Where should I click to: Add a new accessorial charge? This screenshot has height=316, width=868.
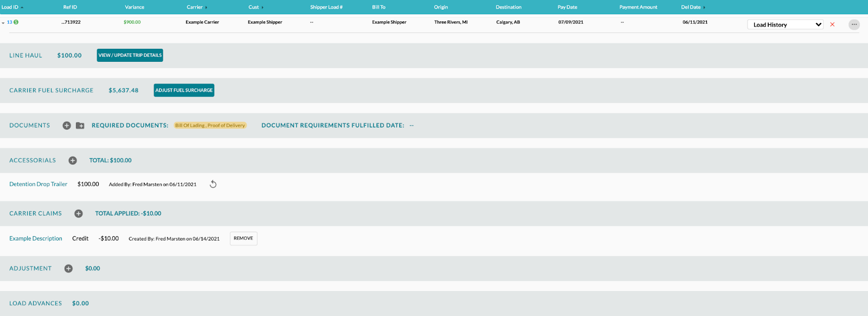pyautogui.click(x=73, y=160)
